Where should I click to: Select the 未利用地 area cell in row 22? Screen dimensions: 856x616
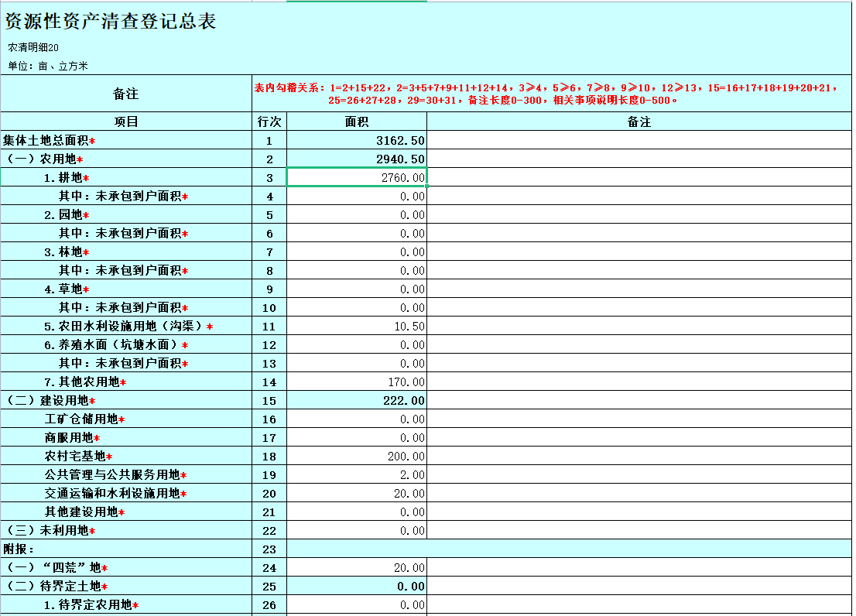(357, 530)
